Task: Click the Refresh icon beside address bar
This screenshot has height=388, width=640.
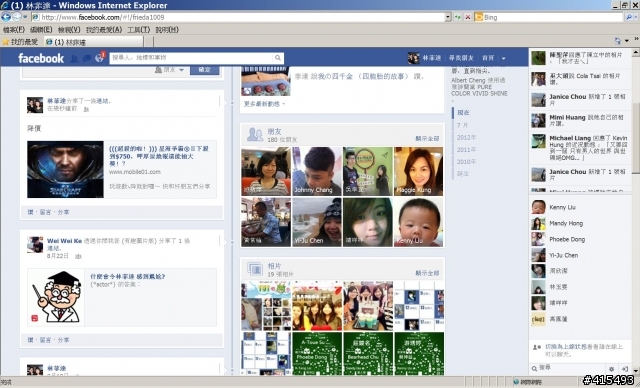Action: click(x=458, y=17)
